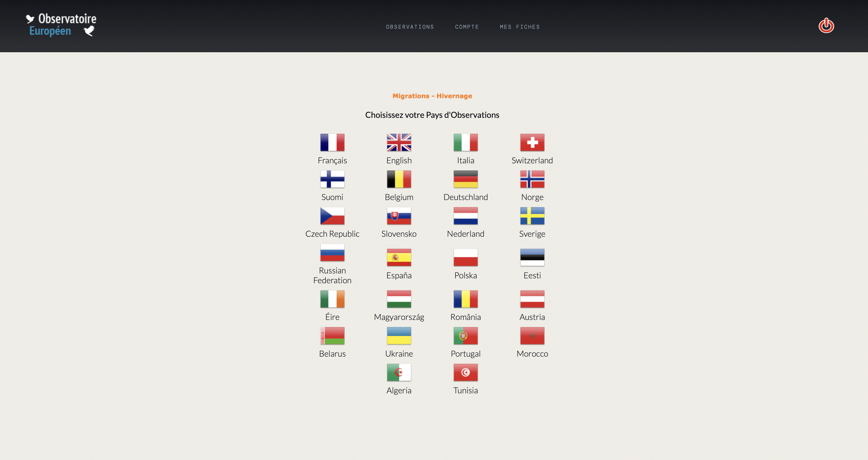Select the Français flag
This screenshot has width=868, height=460.
pos(332,142)
